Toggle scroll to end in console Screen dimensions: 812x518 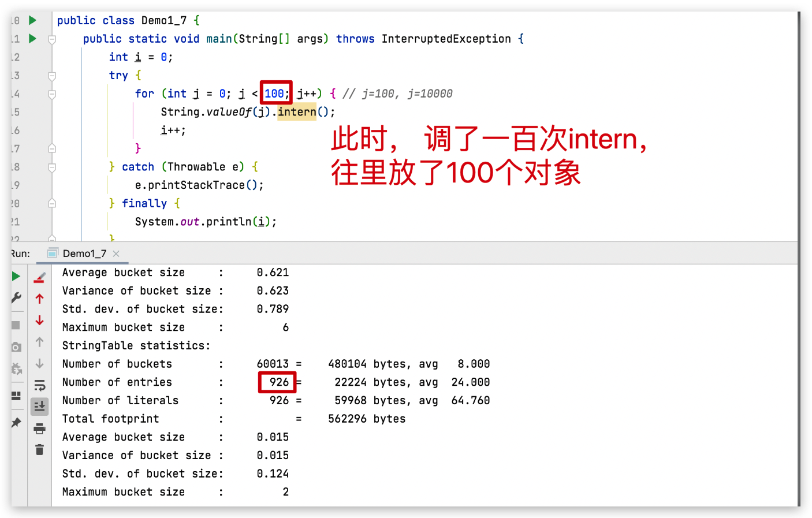click(x=39, y=406)
